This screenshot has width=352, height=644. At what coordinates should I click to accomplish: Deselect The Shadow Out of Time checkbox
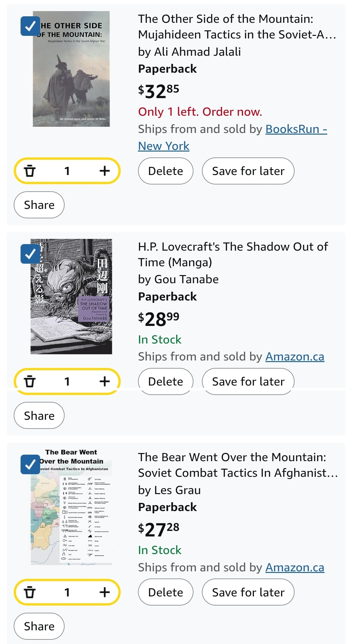30,254
